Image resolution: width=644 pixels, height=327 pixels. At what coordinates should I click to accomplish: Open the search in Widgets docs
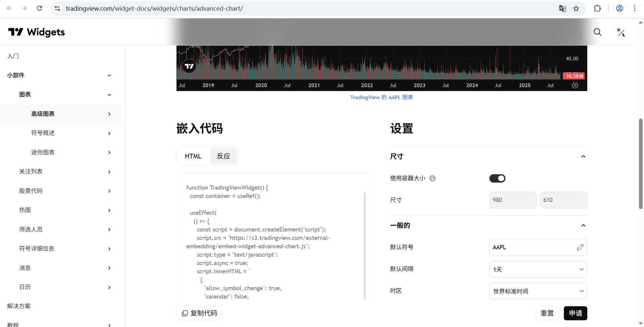[597, 32]
